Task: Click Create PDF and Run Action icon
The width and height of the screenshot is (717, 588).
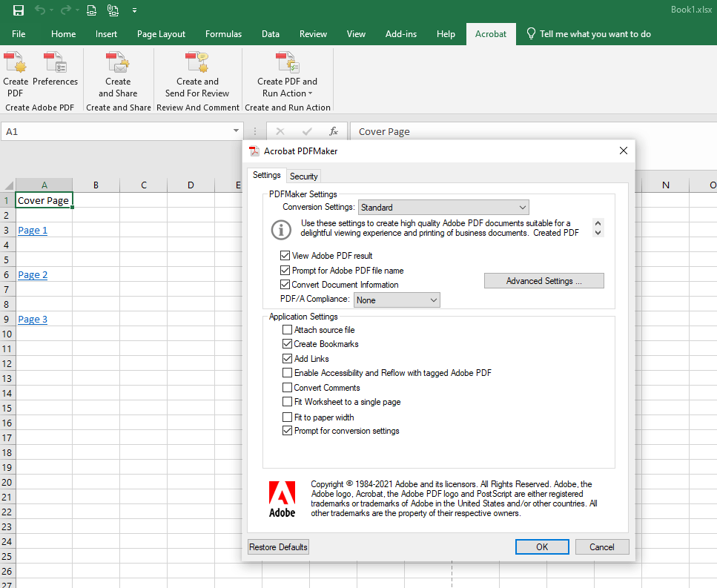Action: pos(287,63)
